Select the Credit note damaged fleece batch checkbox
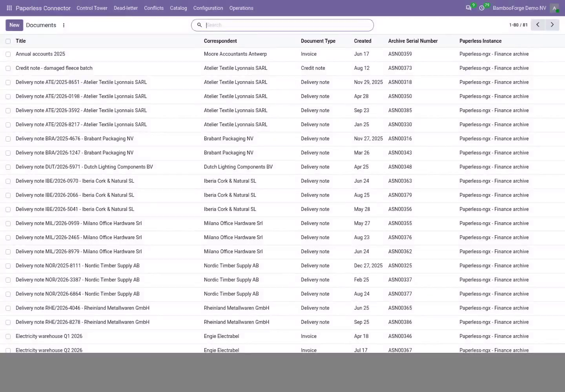 [8, 68]
